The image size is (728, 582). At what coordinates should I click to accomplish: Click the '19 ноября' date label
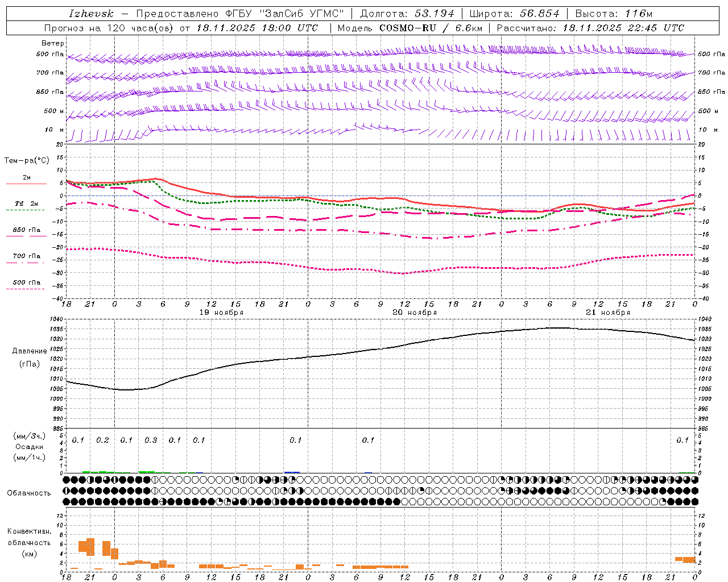click(x=221, y=313)
